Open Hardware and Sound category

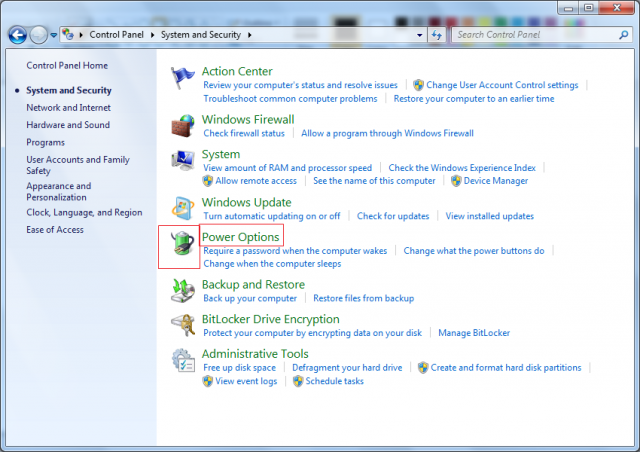68,125
